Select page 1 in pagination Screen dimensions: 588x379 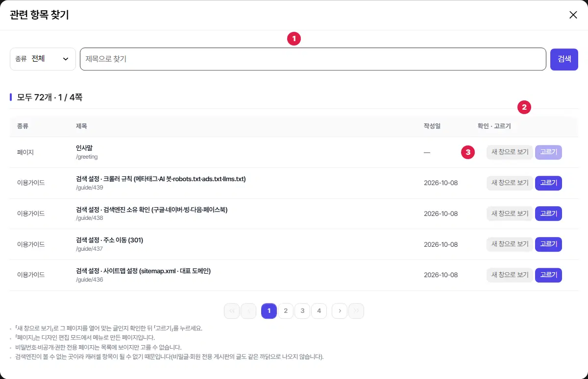click(x=269, y=311)
